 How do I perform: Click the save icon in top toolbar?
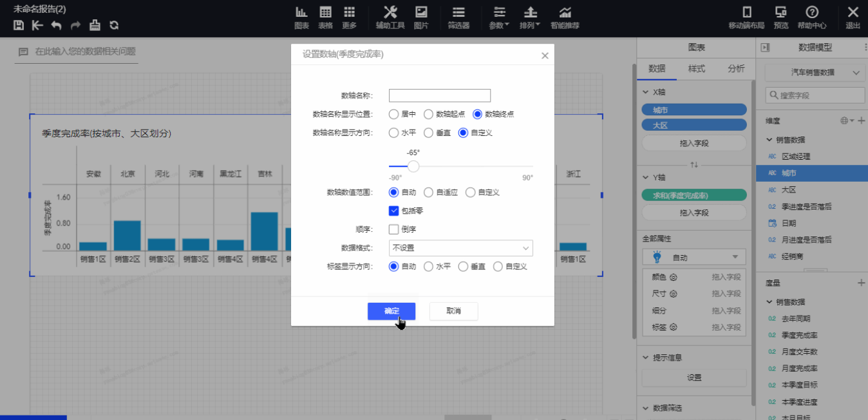coord(19,25)
